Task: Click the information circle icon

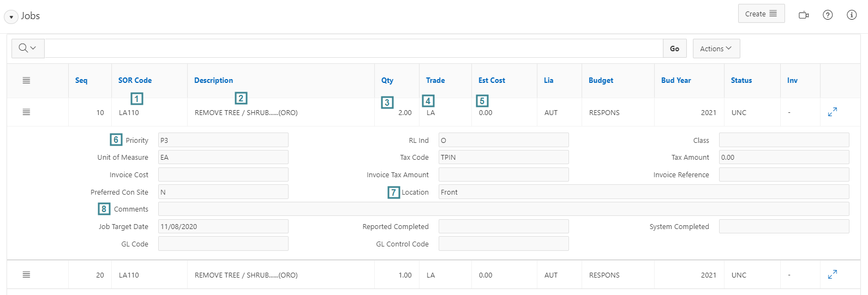Action: pyautogui.click(x=852, y=15)
